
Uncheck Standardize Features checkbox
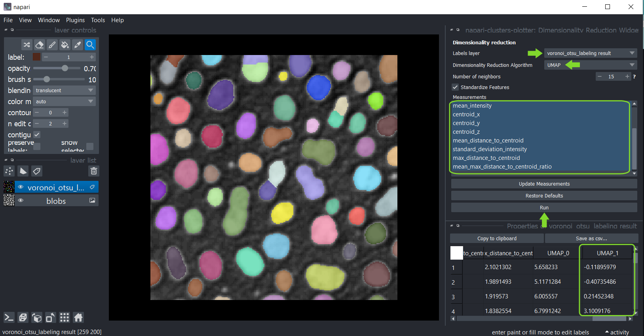(456, 87)
